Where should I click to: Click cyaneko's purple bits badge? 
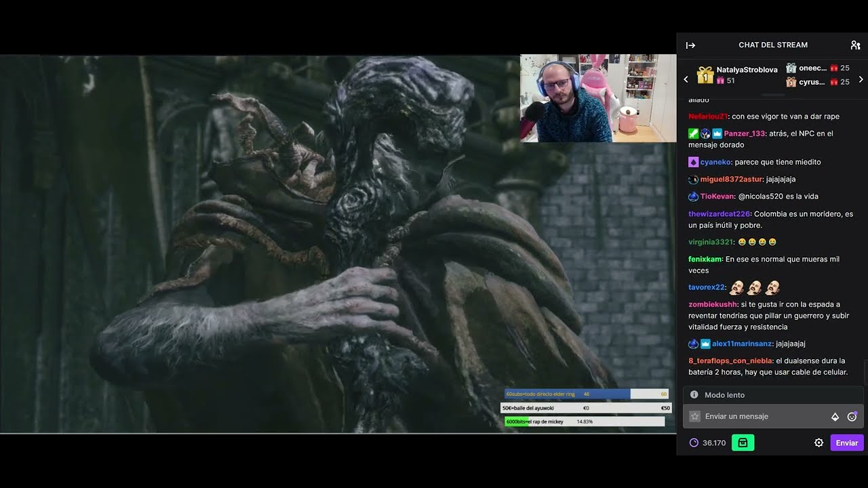pyautogui.click(x=693, y=162)
